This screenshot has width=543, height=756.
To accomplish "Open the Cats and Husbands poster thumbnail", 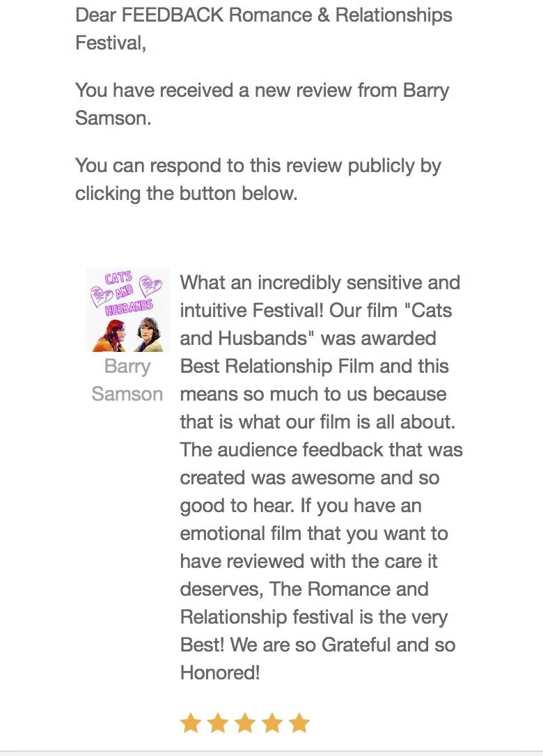I will click(128, 309).
